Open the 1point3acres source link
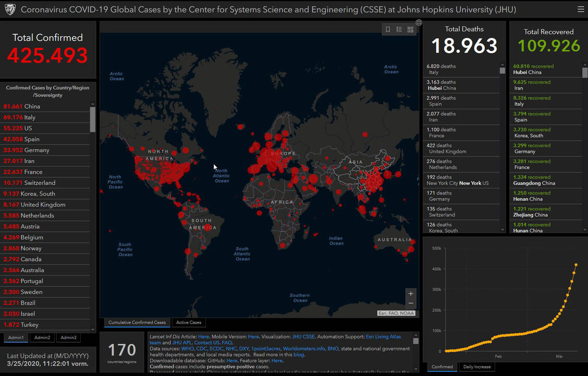Viewport: 588px width, 376px height. point(266,348)
